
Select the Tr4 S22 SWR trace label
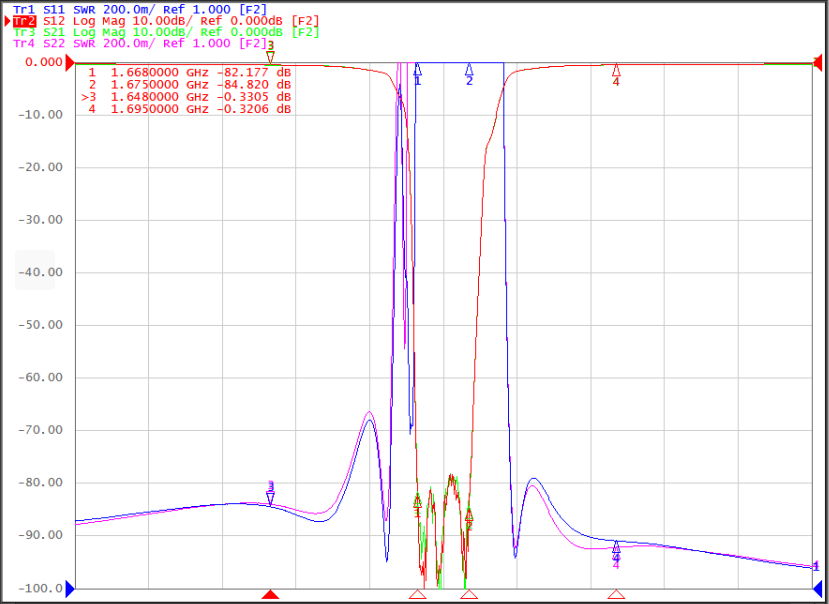140,43
